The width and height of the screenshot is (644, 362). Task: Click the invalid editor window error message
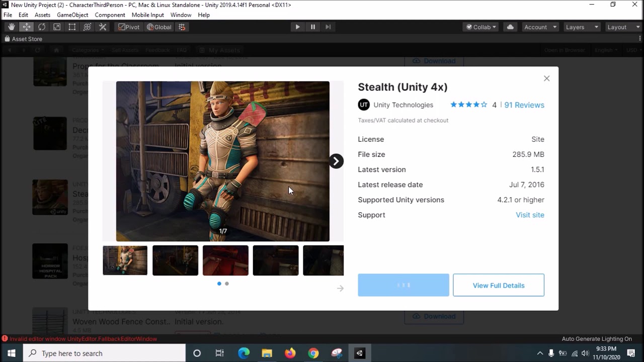pos(83,339)
